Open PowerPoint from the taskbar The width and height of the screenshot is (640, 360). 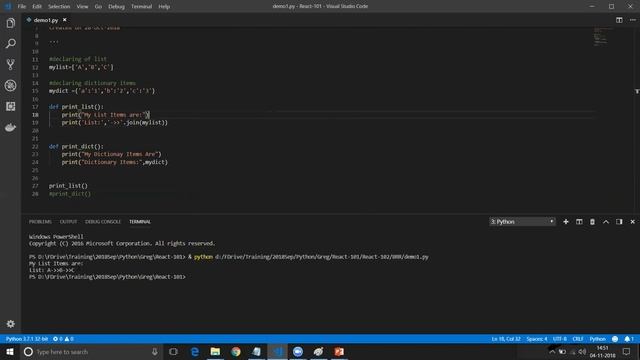[x=339, y=351]
